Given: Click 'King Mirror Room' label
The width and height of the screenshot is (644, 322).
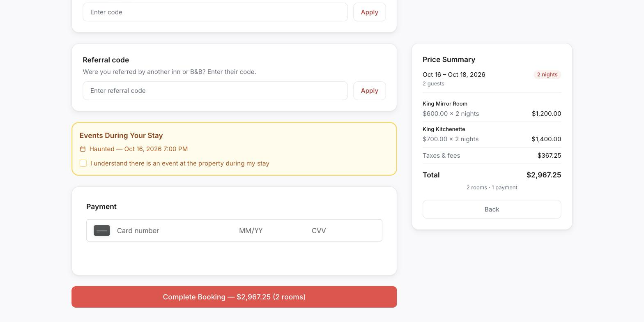Looking at the screenshot, I should [x=445, y=104].
